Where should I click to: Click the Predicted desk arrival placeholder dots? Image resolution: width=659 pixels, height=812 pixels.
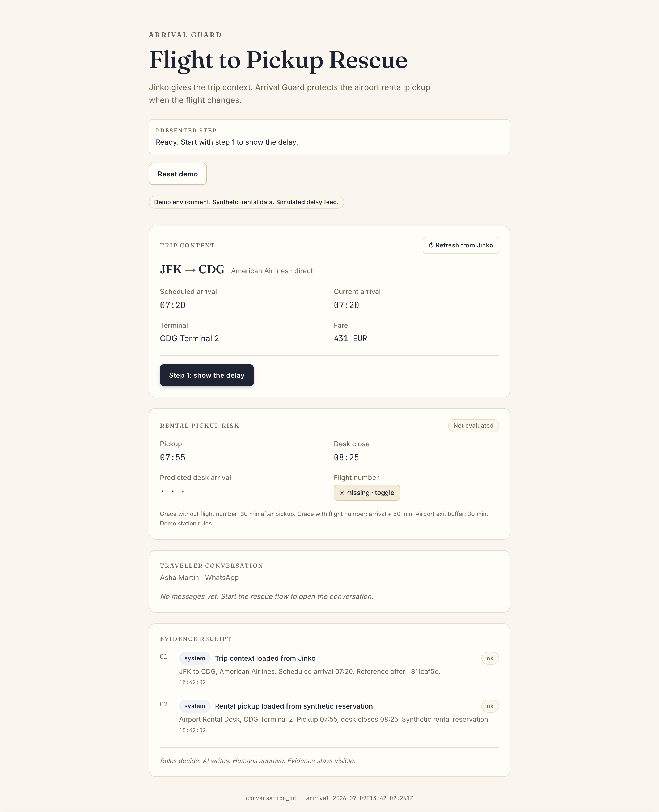173,491
